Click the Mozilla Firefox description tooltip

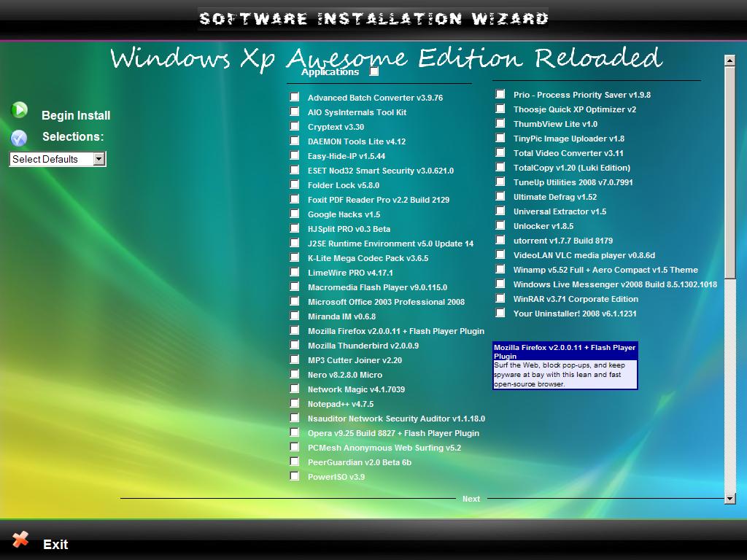565,366
